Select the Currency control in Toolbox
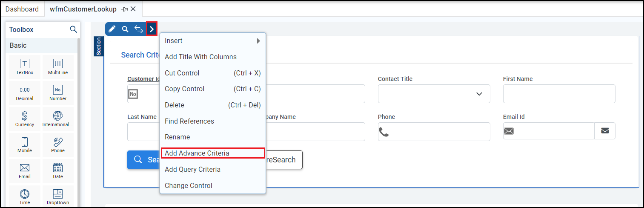 coord(25,119)
